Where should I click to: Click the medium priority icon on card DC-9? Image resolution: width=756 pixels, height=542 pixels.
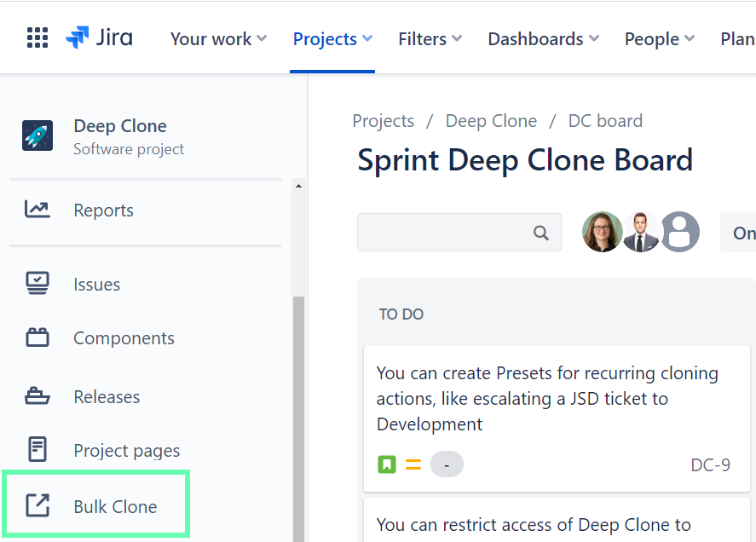point(413,464)
